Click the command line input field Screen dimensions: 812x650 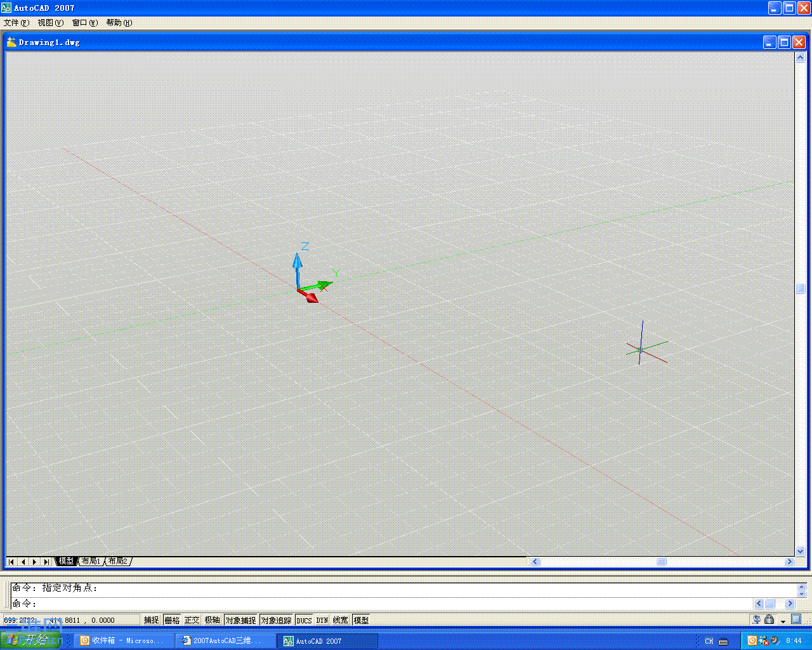point(381,604)
